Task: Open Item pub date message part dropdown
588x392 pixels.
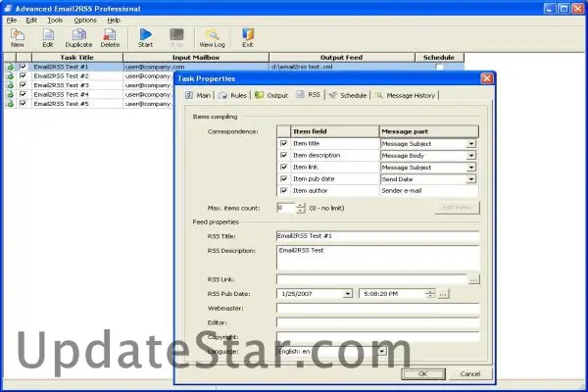Action: 471,179
